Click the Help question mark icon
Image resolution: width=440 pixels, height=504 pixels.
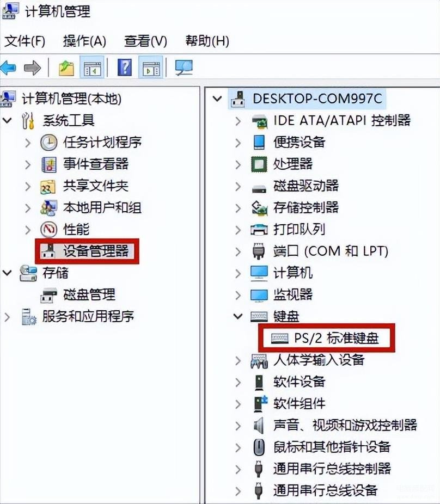point(125,67)
